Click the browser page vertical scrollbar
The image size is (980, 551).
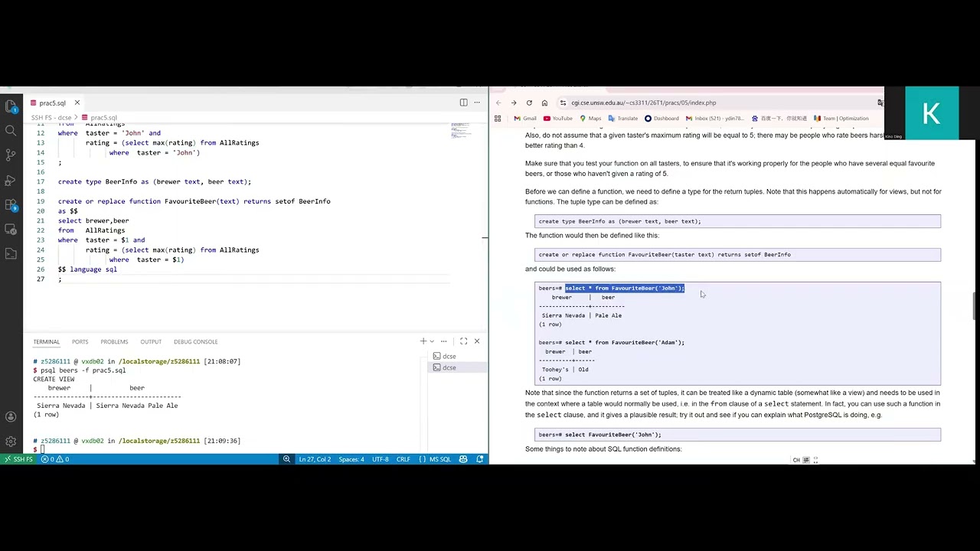pos(975,307)
